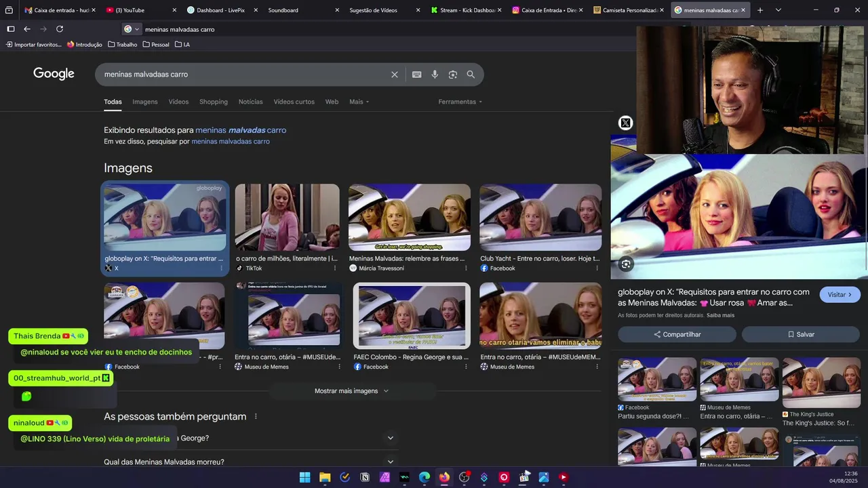Switch to Firefox in taskbar
Image resolution: width=868 pixels, height=488 pixels.
coord(444,477)
